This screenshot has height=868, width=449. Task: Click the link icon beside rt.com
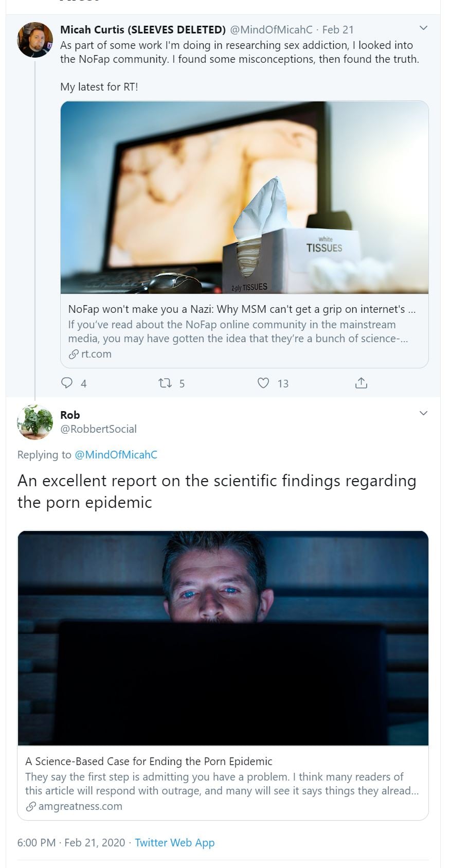pyautogui.click(x=74, y=355)
